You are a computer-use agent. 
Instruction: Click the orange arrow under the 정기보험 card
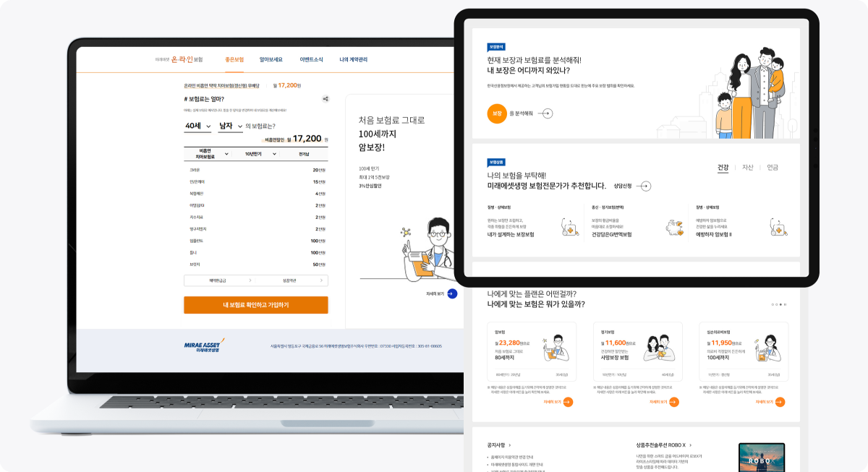click(673, 402)
